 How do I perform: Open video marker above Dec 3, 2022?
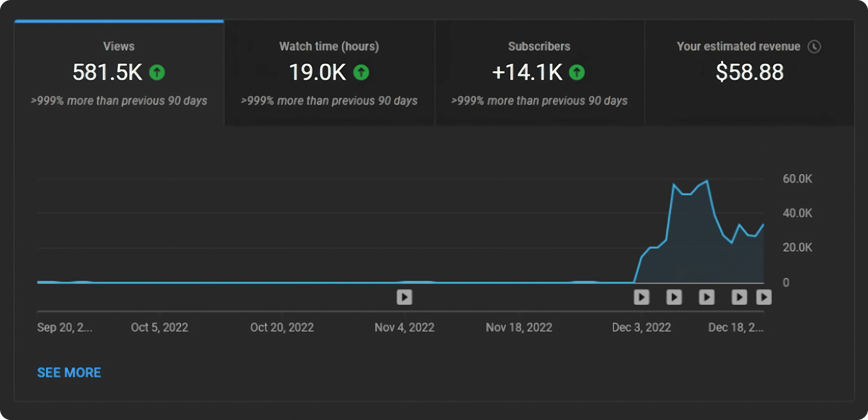click(x=642, y=297)
